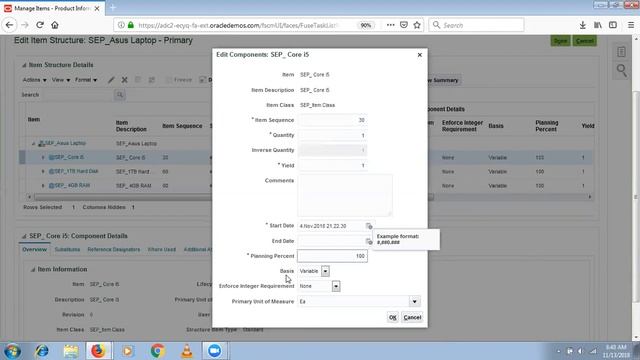Click the Quantity input field
Viewport: 640px width, 360px height.
pos(332,136)
